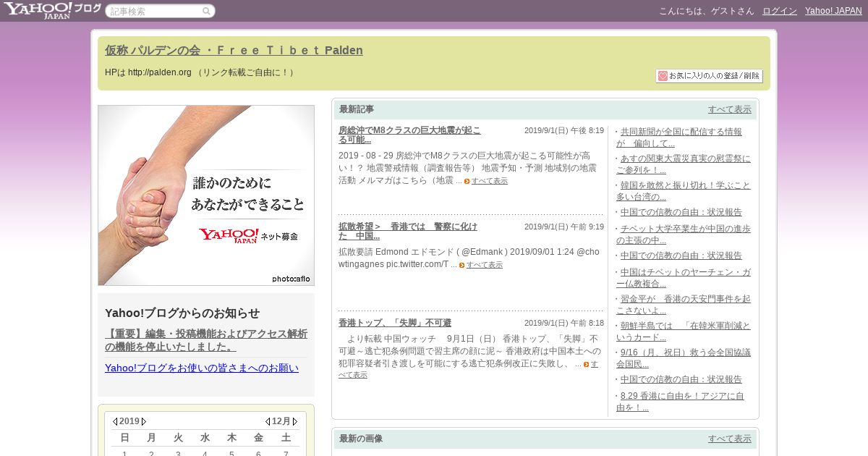
Task: Open first 中国での信教の自由：状況報告 link
Action: tap(681, 213)
